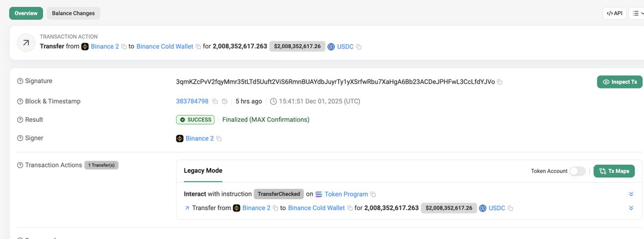Copy USDC token address in header
Image resolution: width=644 pixels, height=239 pixels.
358,47
